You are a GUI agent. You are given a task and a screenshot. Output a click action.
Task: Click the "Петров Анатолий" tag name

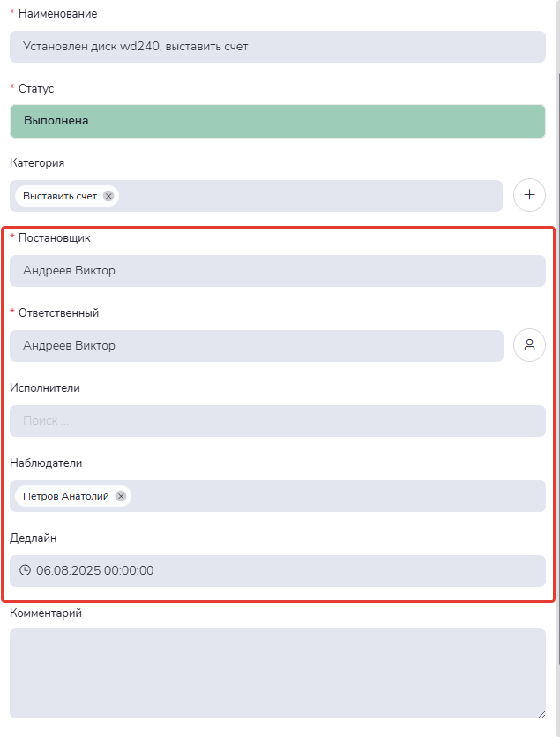tap(66, 496)
